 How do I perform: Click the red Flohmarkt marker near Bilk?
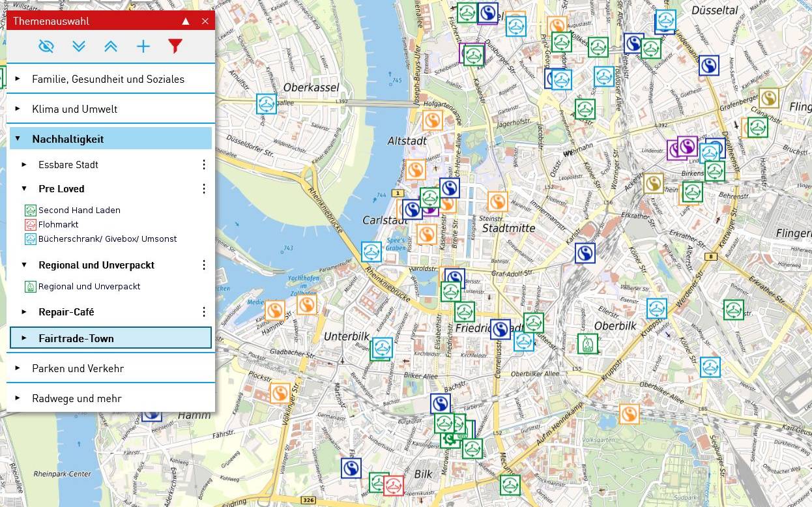pyautogui.click(x=393, y=485)
